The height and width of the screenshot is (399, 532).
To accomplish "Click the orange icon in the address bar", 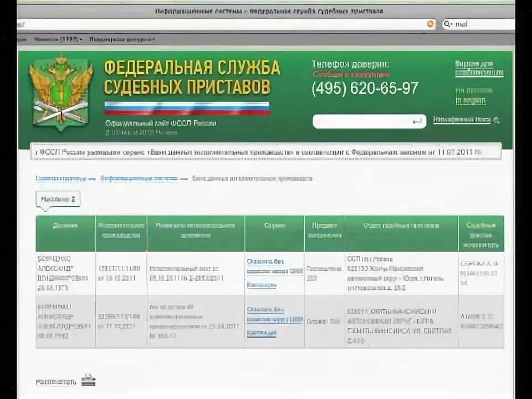I will pos(430,24).
